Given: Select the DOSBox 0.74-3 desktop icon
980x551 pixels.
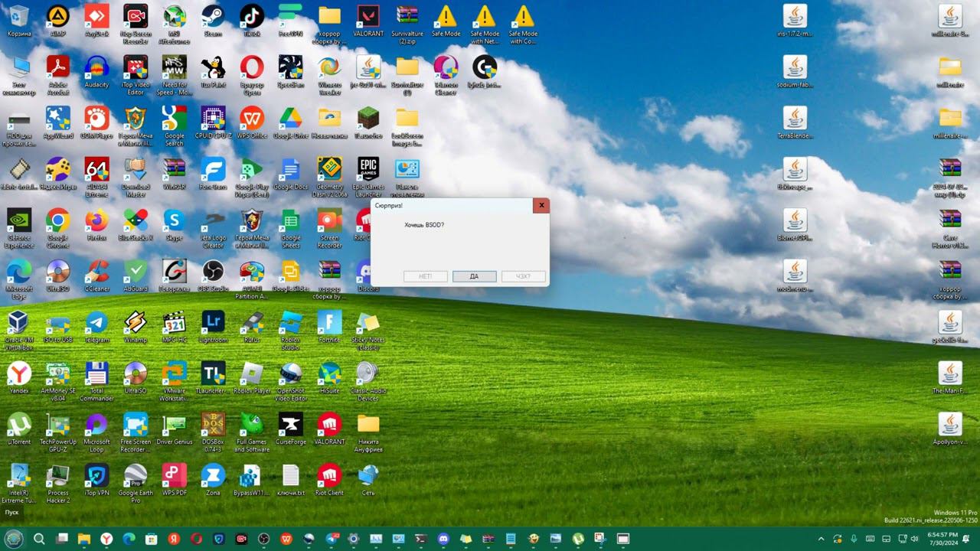Looking at the screenshot, I should coord(213,432).
